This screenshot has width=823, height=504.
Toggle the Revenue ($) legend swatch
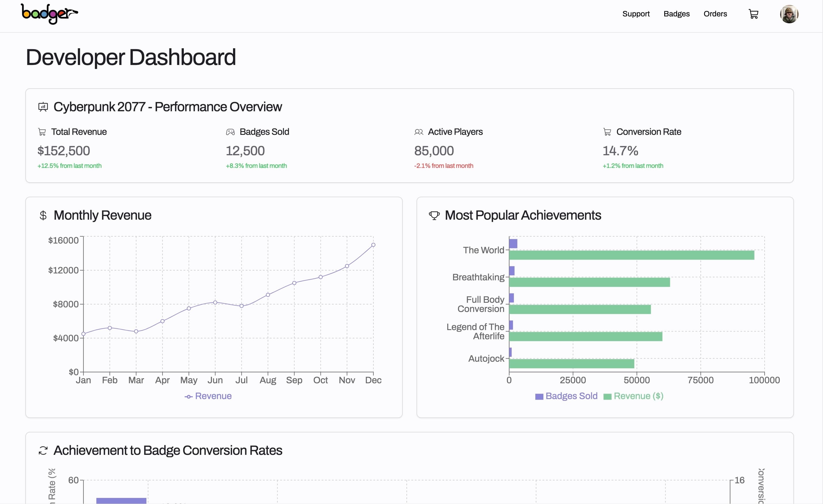click(608, 396)
